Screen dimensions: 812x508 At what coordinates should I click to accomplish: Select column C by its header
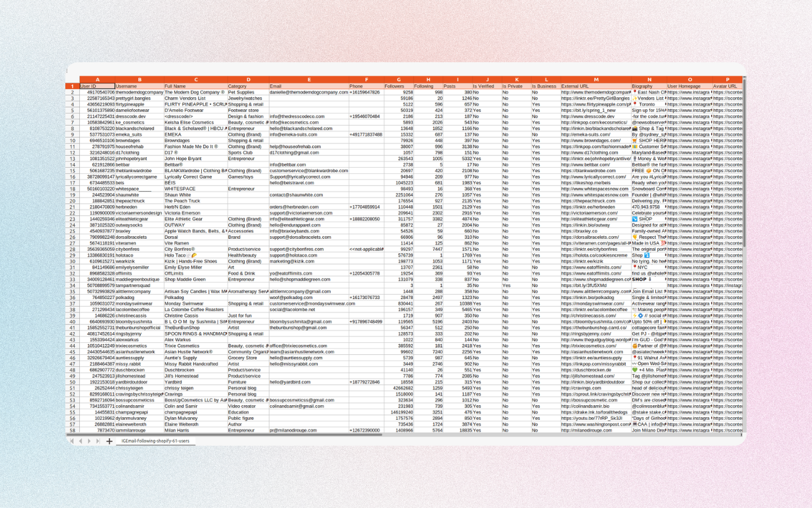pyautogui.click(x=195, y=80)
